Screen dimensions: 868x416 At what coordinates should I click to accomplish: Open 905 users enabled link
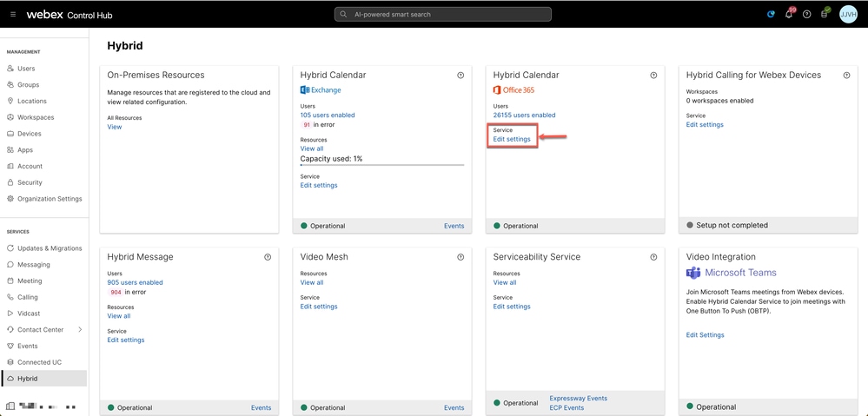pos(135,282)
